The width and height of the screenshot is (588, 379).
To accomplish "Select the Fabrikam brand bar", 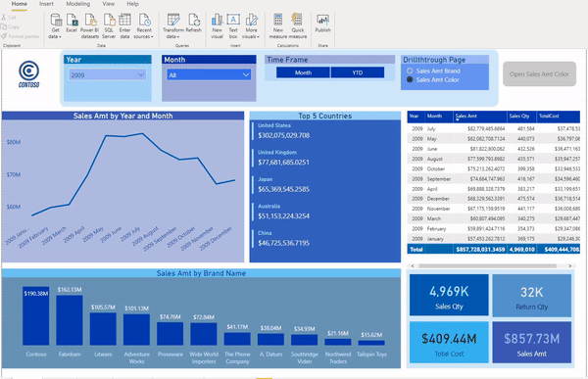I will 70,320.
